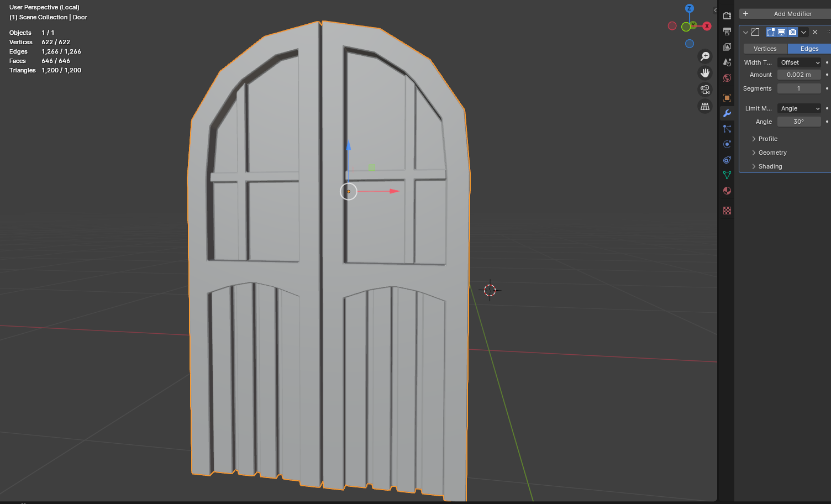Viewport: 831px width, 504px height.
Task: Click Add Modifier button
Action: pos(785,14)
